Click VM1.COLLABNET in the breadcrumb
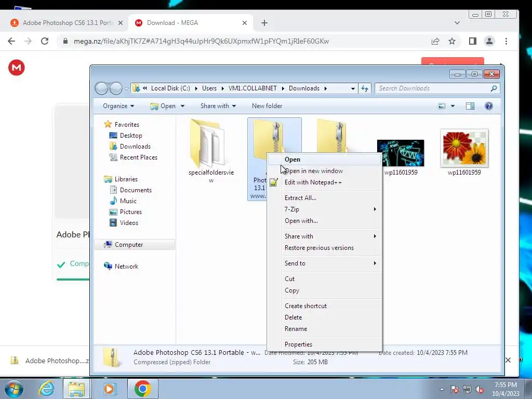532x399 pixels. [x=252, y=88]
